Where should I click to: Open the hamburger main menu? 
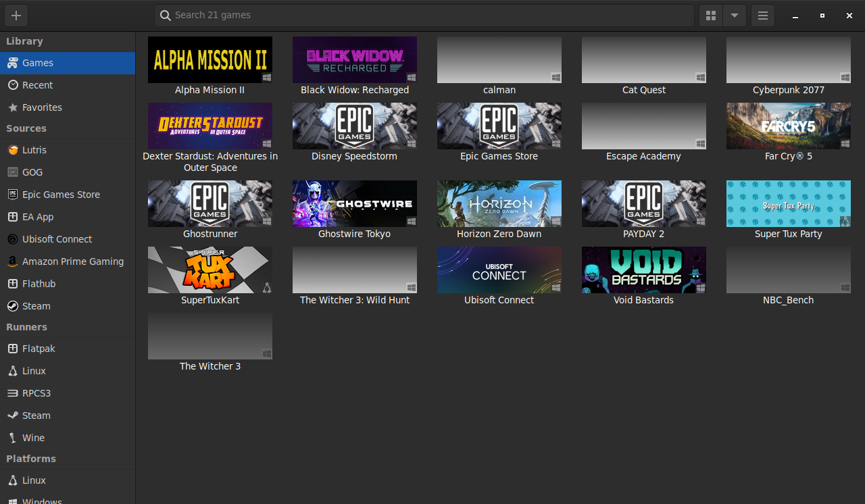pos(763,16)
